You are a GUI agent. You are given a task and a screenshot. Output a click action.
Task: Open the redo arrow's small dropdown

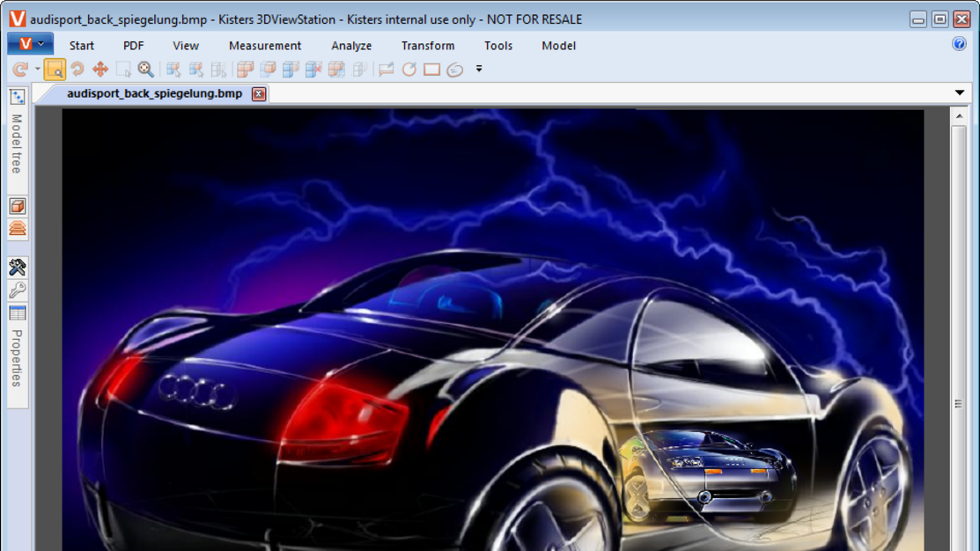click(38, 70)
